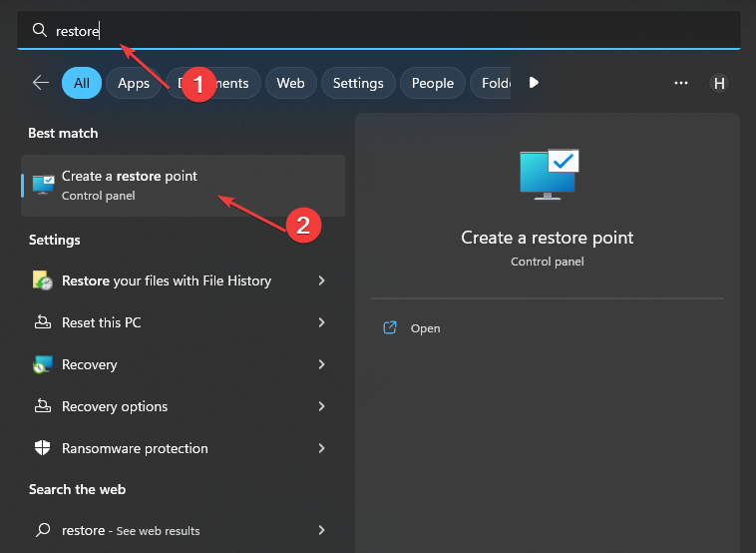Switch to the Settings filter tab
The width and height of the screenshot is (756, 553).
[358, 83]
